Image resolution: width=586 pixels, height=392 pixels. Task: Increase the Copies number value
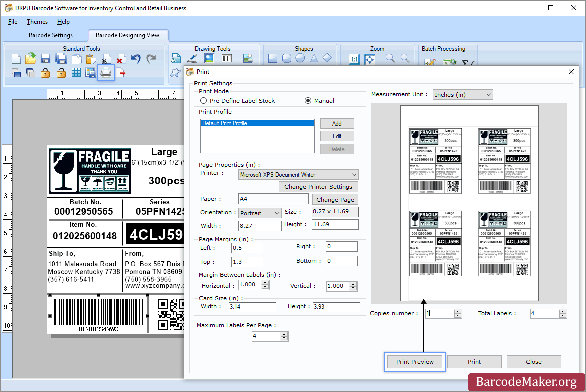tap(458, 311)
